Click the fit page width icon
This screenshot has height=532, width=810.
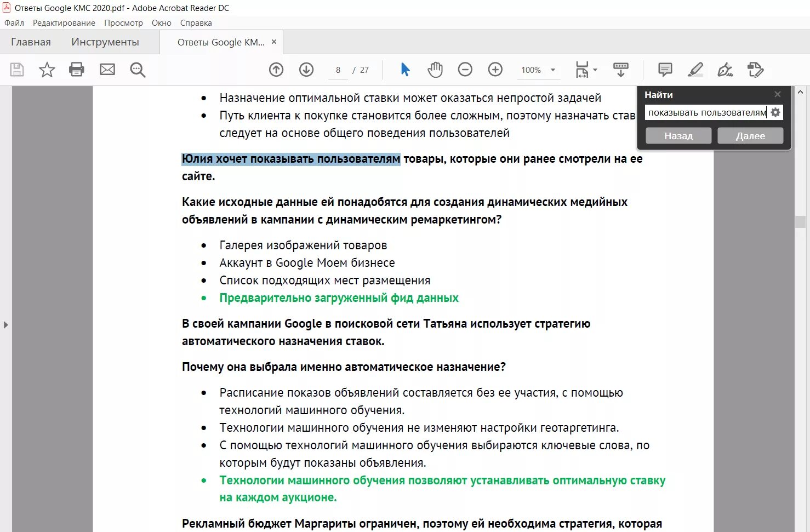point(582,70)
